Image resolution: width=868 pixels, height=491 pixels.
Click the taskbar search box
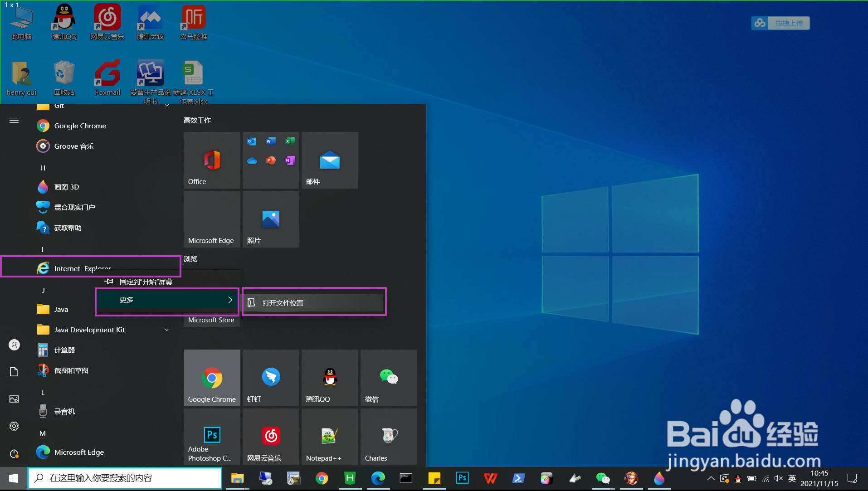click(x=125, y=478)
